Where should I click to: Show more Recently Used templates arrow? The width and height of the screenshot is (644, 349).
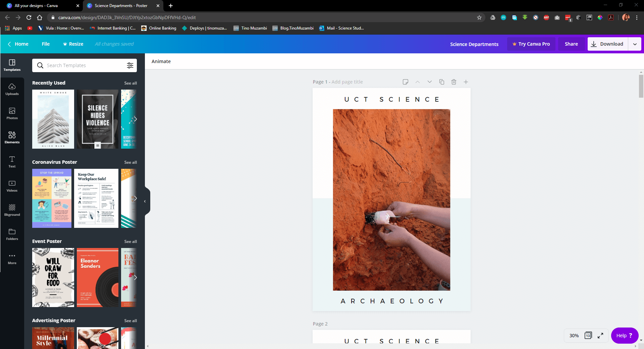tap(135, 119)
